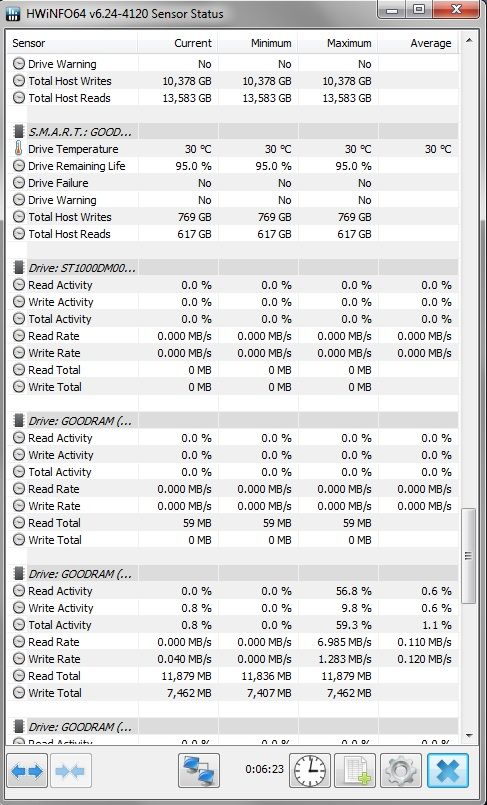The height and width of the screenshot is (805, 487).
Task: Start logging with the sheet-plus icon
Action: 355,770
